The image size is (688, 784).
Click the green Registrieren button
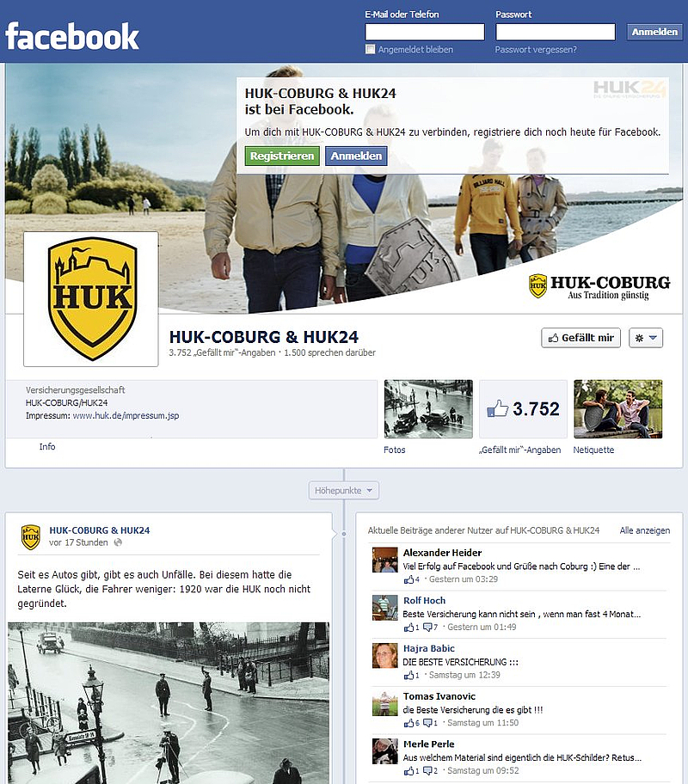click(282, 156)
